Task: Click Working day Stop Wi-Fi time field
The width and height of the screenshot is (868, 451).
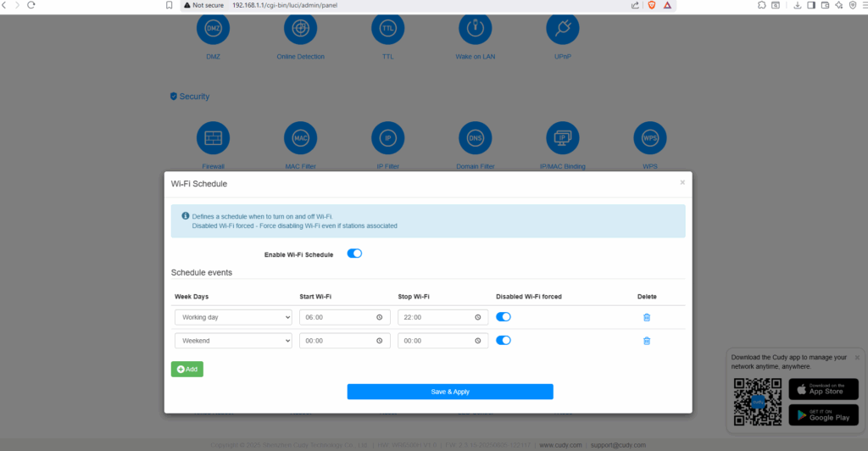Action: coord(442,317)
